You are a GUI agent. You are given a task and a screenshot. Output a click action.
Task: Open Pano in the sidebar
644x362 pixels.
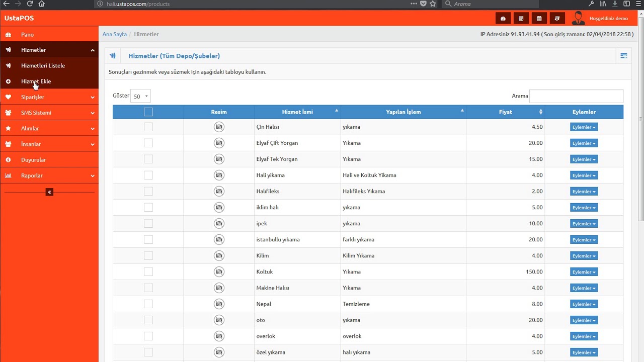(49, 35)
